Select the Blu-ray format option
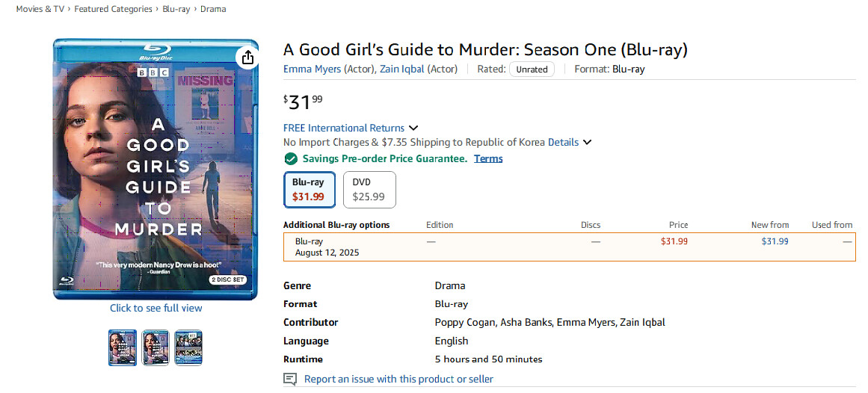Viewport: 868px width, 393px height. tap(309, 190)
